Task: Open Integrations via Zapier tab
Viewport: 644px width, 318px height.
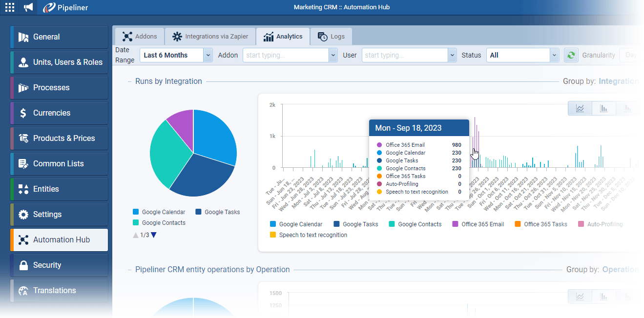Action: tap(210, 37)
